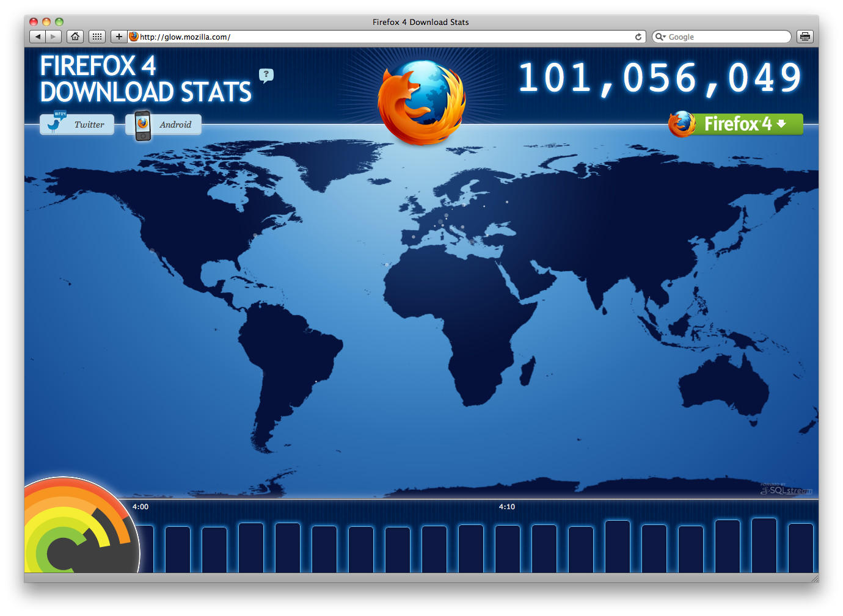Click the large Firefox globe logo
The width and height of the screenshot is (843, 616).
(x=421, y=102)
